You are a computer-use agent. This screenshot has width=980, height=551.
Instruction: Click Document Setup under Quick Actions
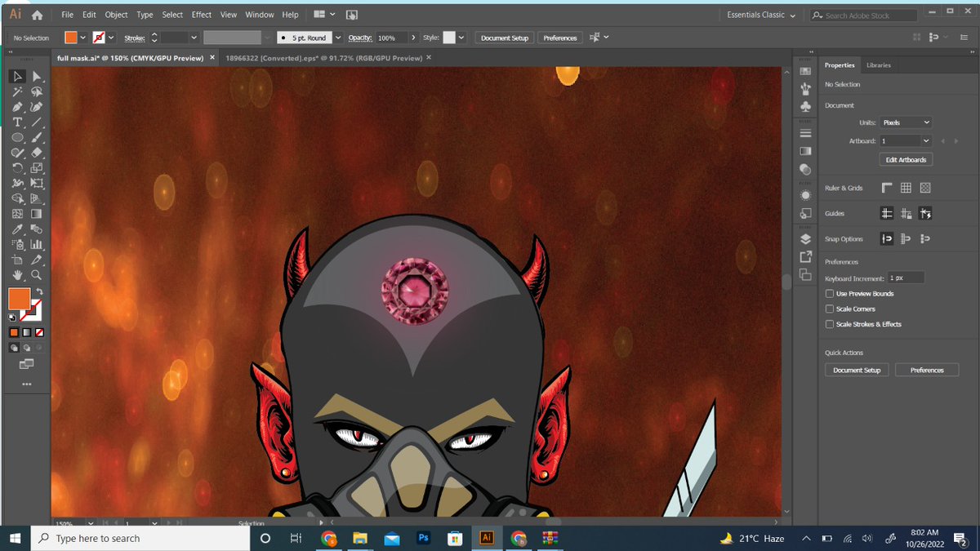point(857,371)
